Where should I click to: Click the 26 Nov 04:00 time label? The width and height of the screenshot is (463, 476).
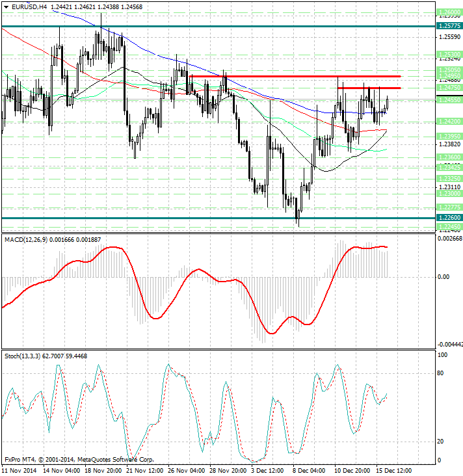[x=187, y=469]
